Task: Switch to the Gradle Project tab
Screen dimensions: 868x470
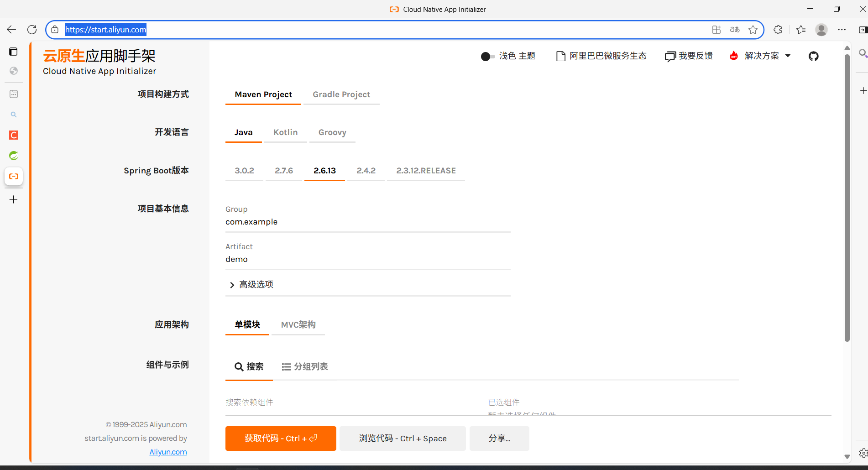Action: pos(341,94)
